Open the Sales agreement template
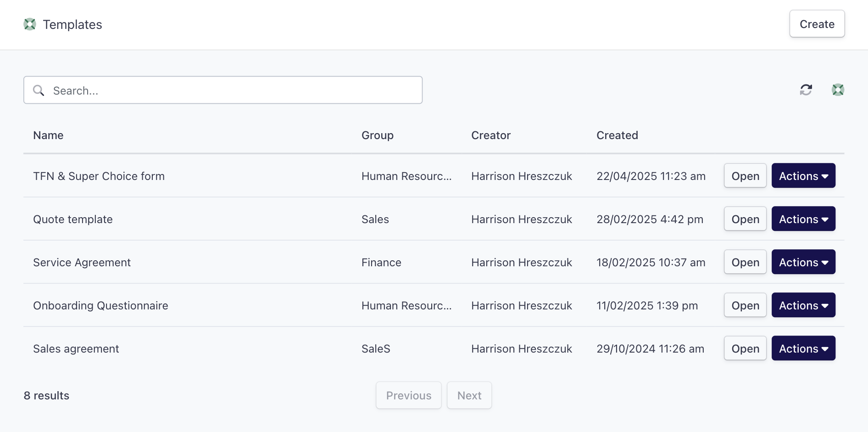This screenshot has width=868, height=432. 745,348
